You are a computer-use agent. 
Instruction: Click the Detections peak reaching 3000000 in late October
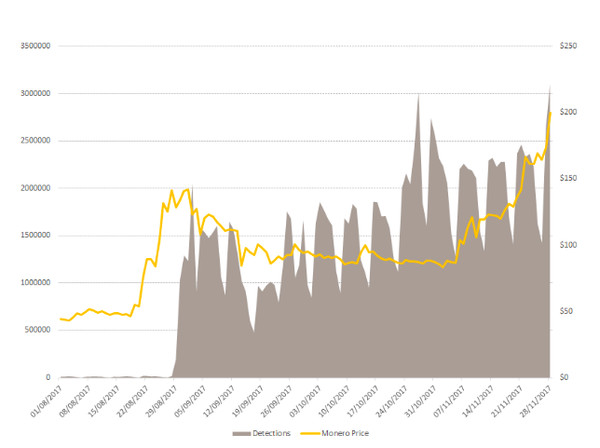coord(418,95)
